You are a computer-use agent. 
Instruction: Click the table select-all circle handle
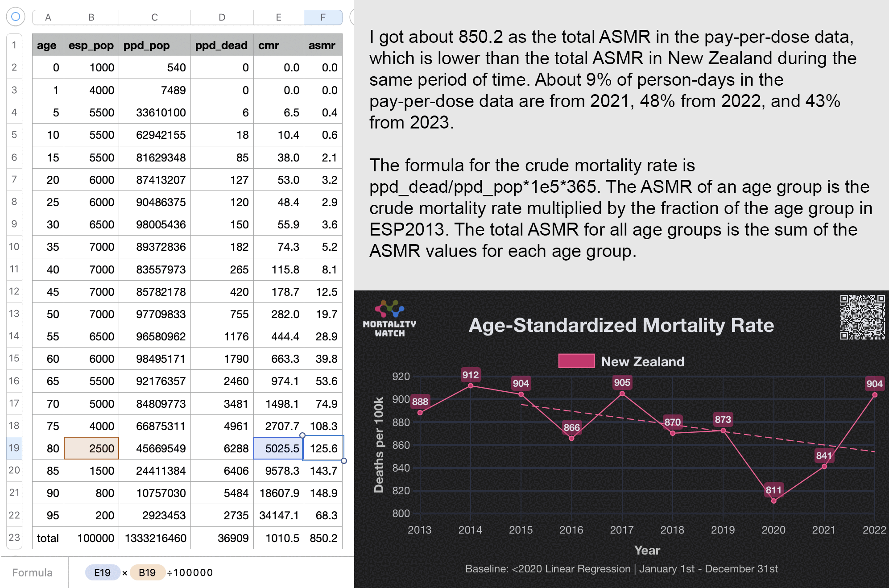[15, 17]
